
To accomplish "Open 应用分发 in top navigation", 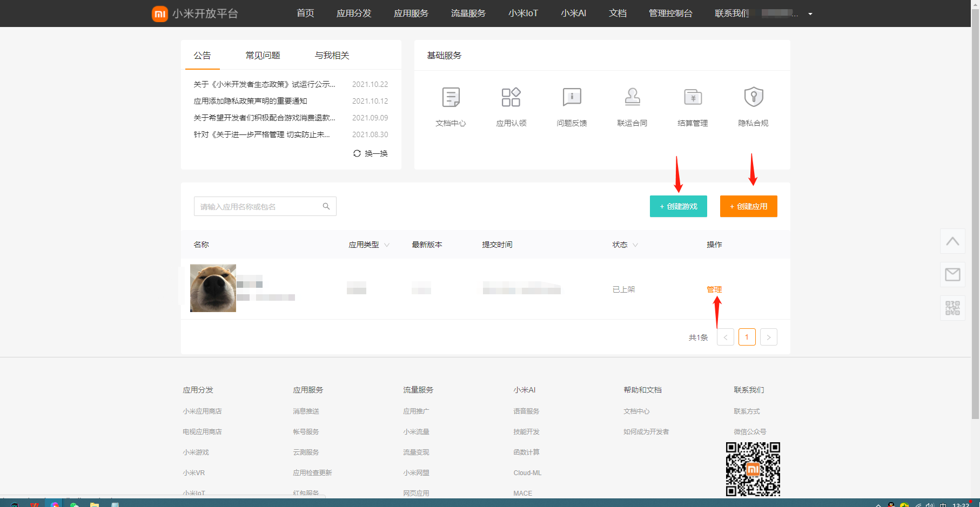I will click(354, 13).
